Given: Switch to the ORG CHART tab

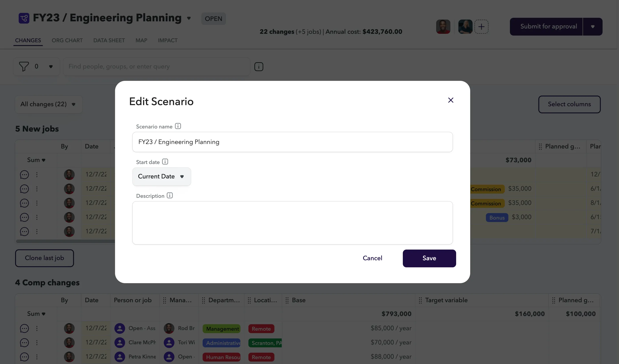Looking at the screenshot, I should tap(67, 40).
